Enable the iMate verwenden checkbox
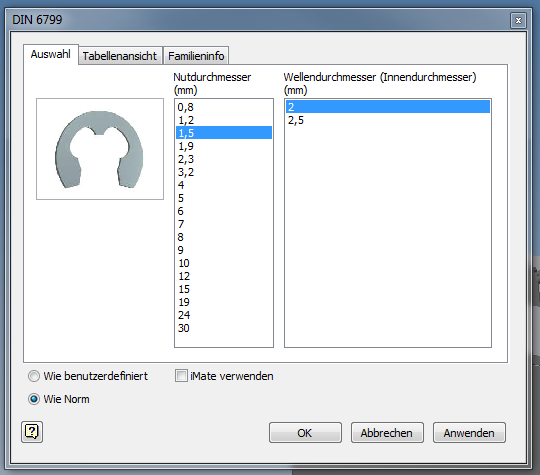540x475 pixels. [x=181, y=376]
